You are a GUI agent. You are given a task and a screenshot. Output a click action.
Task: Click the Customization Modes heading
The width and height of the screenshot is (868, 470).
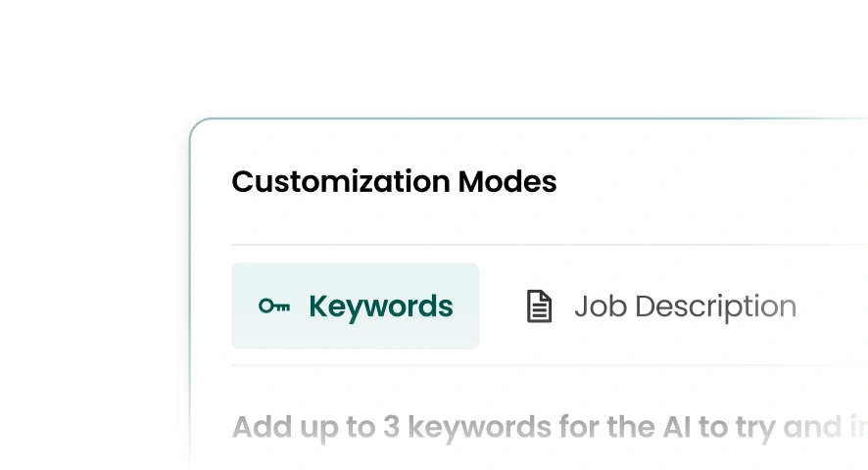pos(394,182)
